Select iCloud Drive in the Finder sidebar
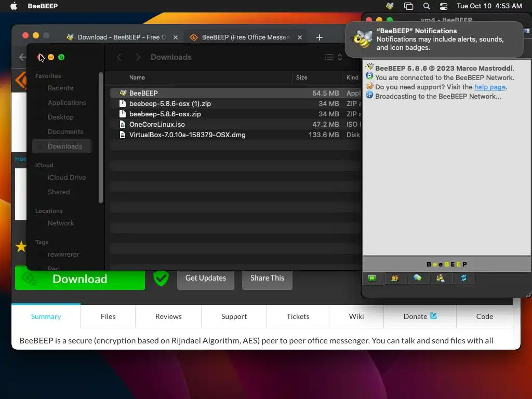This screenshot has height=399, width=532. point(66,178)
